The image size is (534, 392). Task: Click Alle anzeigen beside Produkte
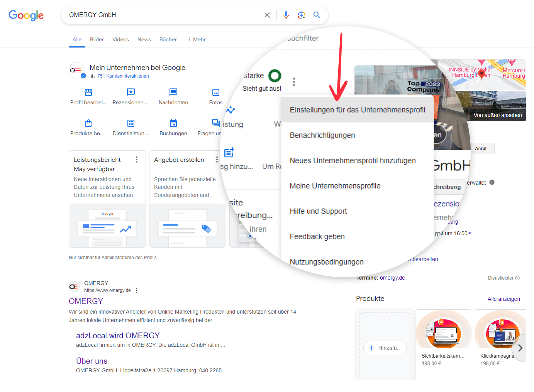[503, 299]
